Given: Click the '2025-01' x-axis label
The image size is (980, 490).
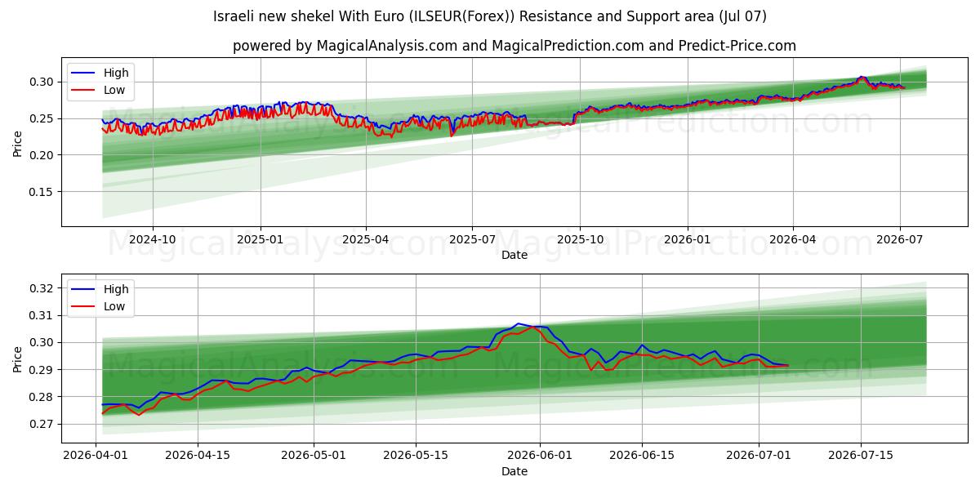Looking at the screenshot, I should 261,239.
